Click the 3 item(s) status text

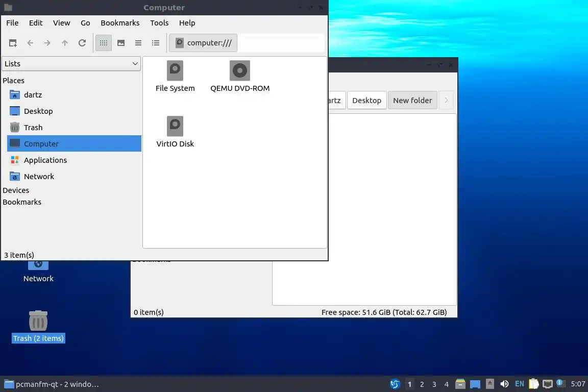pos(19,255)
